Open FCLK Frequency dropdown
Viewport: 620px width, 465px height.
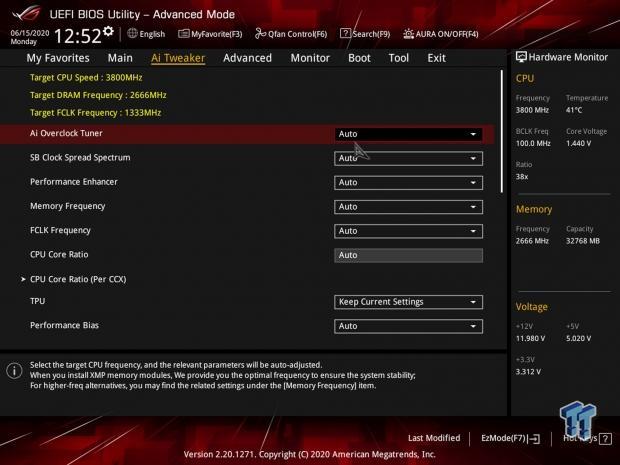click(408, 231)
